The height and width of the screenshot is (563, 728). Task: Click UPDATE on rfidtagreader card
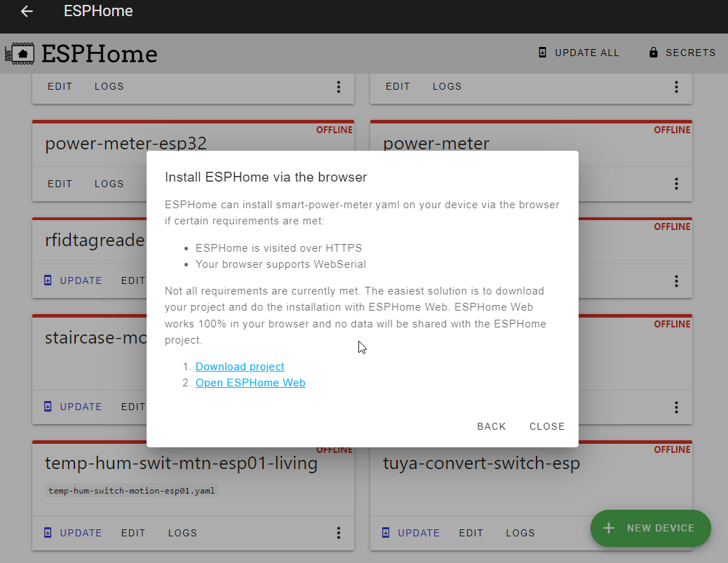(x=81, y=281)
